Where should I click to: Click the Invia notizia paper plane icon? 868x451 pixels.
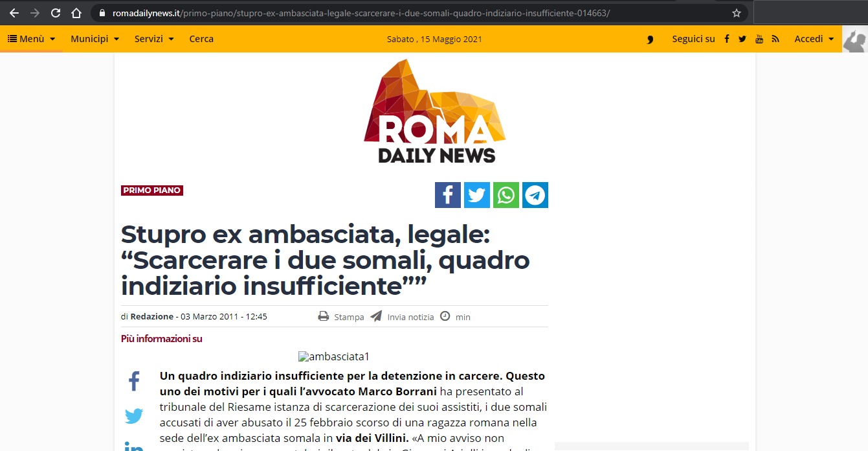point(376,316)
